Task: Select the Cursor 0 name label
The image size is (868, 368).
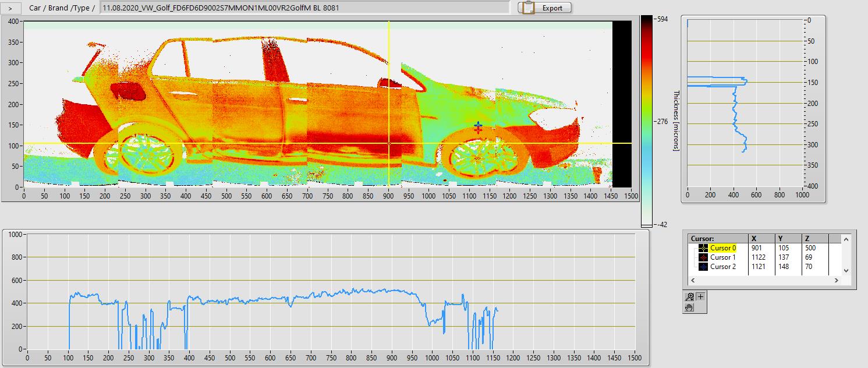Action: click(x=722, y=248)
